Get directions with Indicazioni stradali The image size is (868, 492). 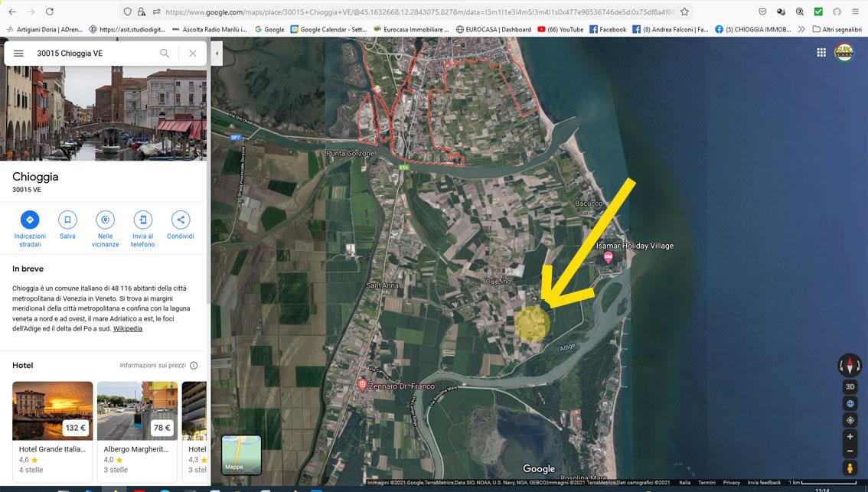(x=30, y=229)
